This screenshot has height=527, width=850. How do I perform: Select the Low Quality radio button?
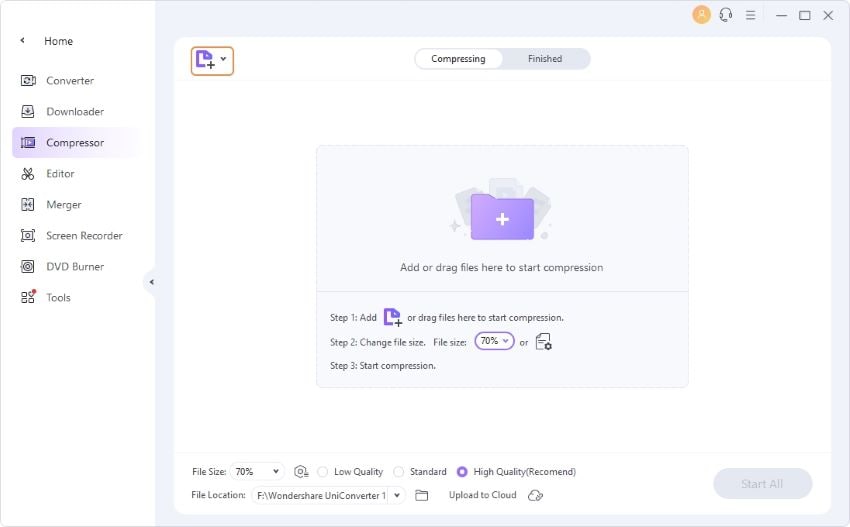click(x=323, y=472)
